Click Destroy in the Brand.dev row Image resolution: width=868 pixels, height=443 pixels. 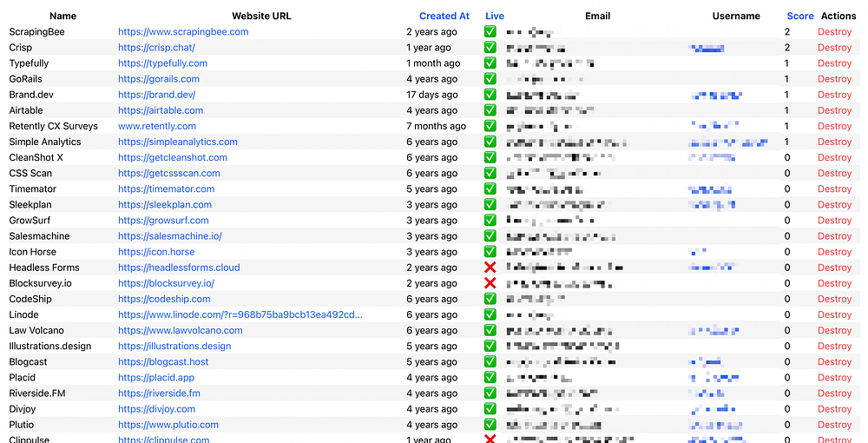834,95
